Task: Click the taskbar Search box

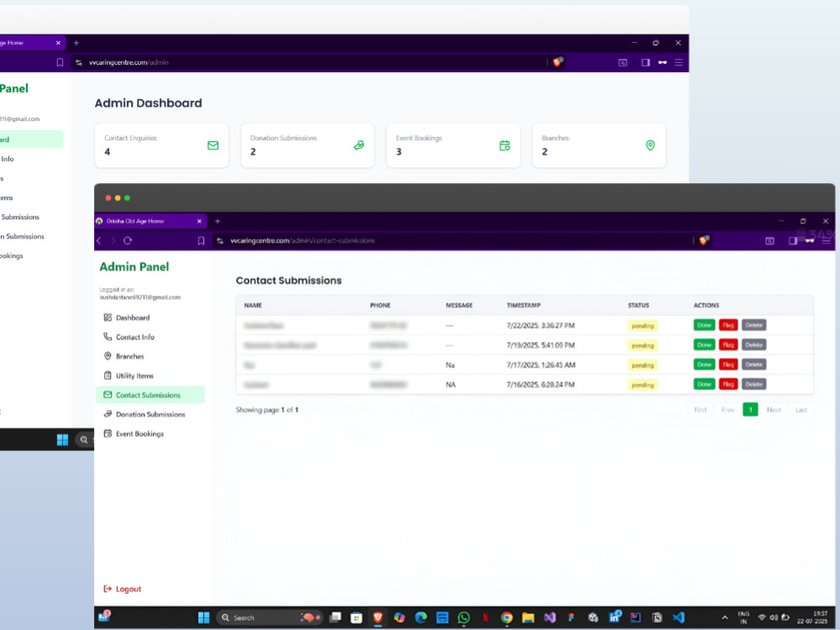Action: pos(270,617)
